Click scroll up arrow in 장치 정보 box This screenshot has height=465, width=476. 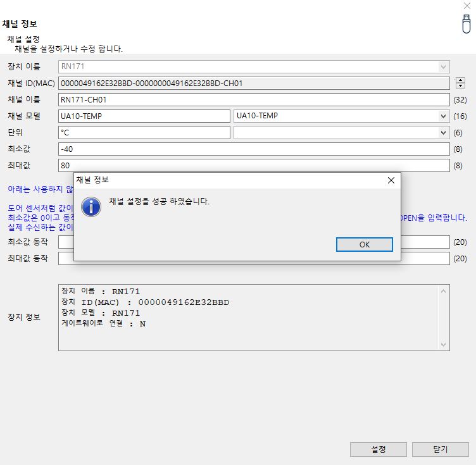point(443,291)
